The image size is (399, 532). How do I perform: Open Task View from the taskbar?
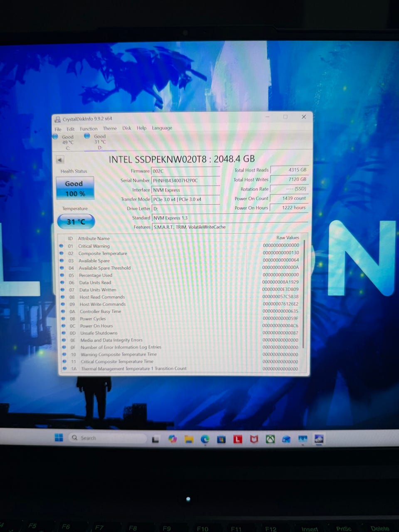click(155, 439)
